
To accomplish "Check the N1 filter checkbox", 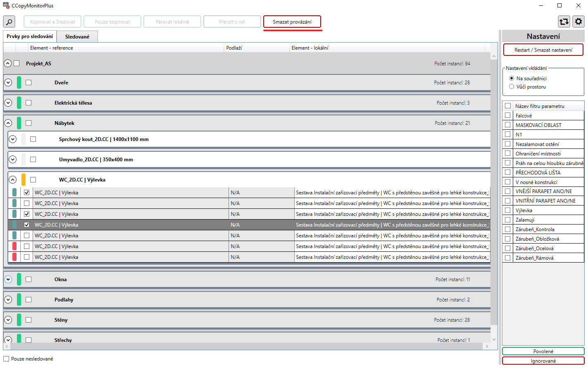I will 508,134.
